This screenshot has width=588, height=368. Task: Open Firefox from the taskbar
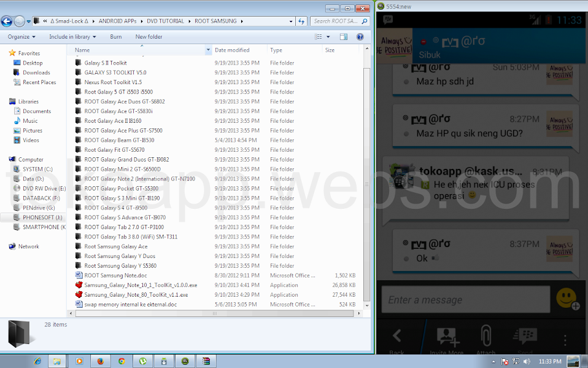tap(100, 361)
